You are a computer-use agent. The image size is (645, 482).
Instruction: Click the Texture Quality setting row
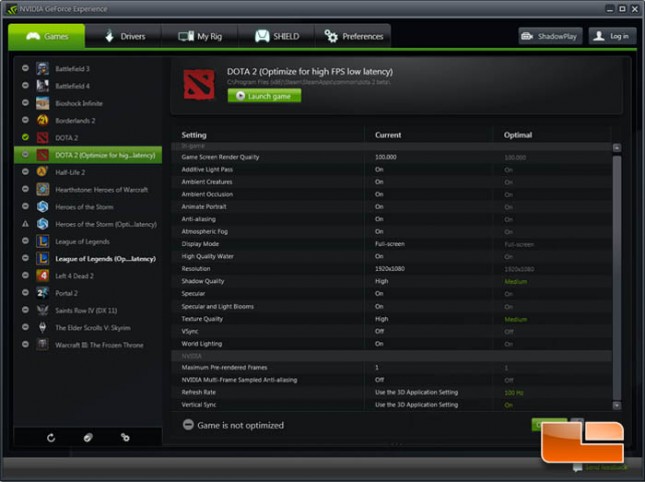pyautogui.click(x=391, y=319)
